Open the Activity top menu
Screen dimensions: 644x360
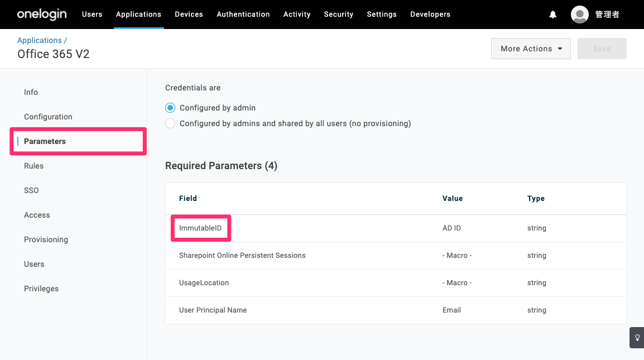(x=297, y=15)
